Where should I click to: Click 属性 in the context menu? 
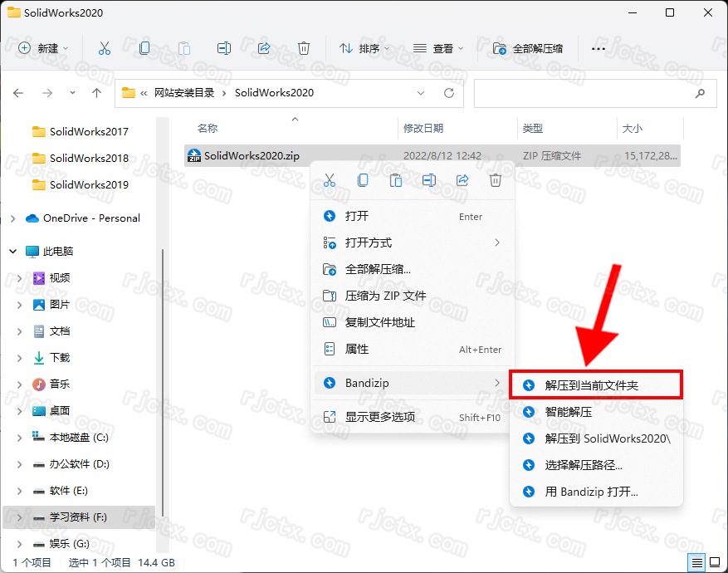point(357,350)
